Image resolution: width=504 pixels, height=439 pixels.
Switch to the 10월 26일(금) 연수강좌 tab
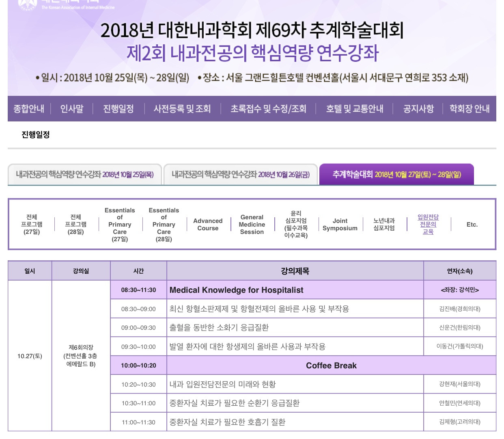click(x=241, y=174)
